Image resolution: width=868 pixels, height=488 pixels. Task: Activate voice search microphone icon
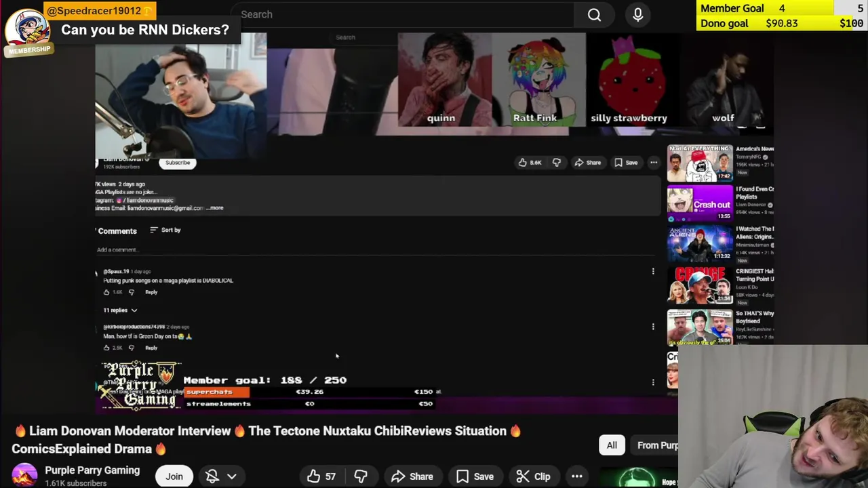[638, 14]
